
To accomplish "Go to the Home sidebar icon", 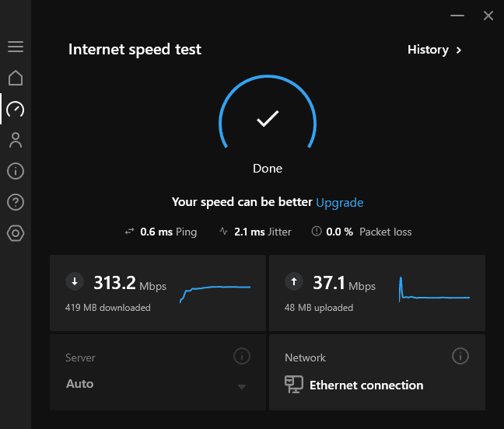I will coord(16,78).
